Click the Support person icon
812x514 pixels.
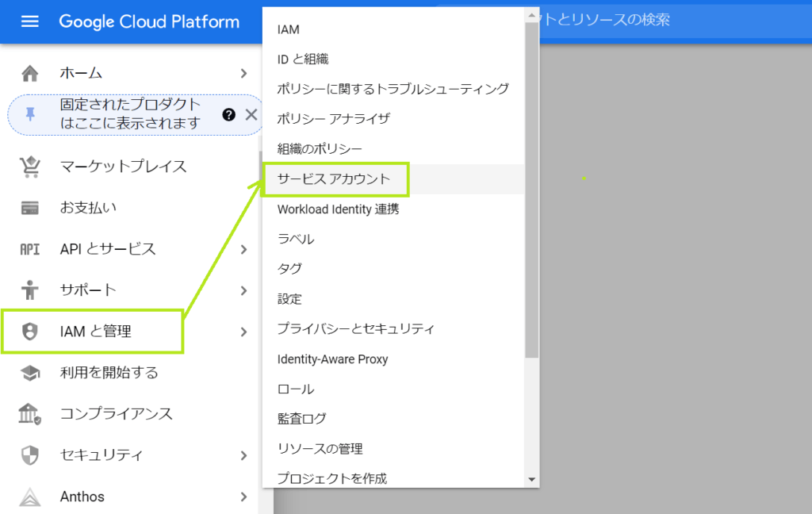pos(30,290)
